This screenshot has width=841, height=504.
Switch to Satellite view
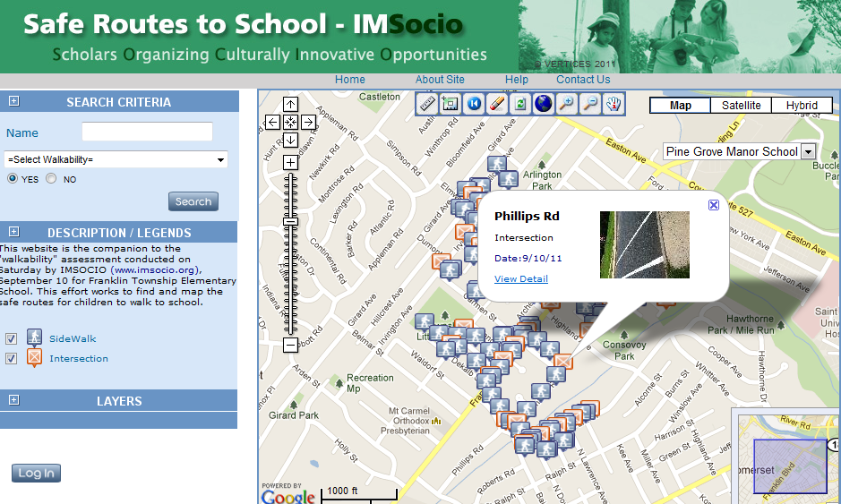[741, 106]
